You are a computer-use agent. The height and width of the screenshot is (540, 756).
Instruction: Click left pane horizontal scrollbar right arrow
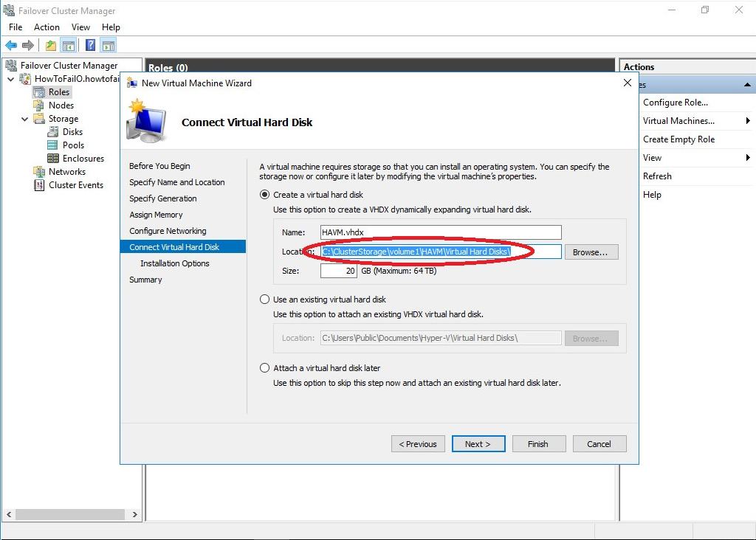134,514
